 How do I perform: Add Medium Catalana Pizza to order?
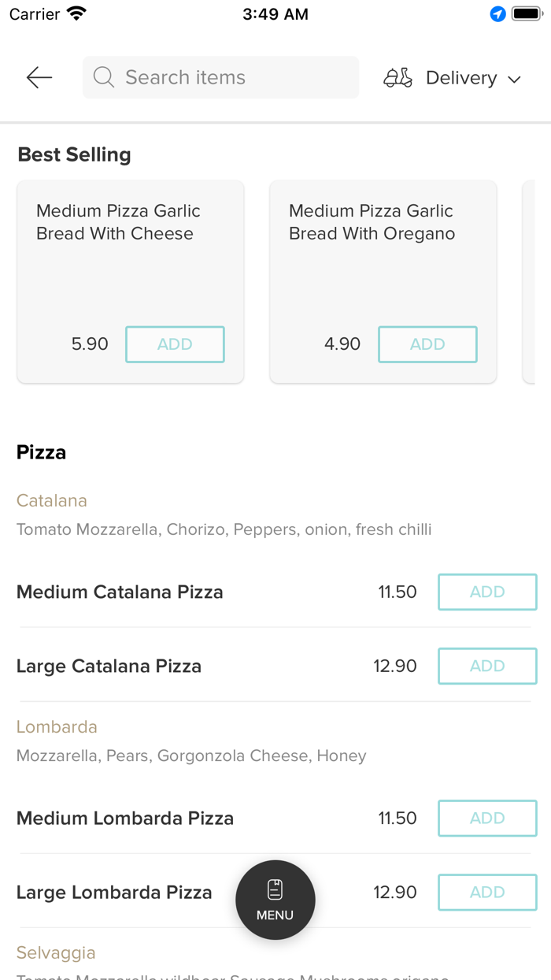click(x=487, y=592)
